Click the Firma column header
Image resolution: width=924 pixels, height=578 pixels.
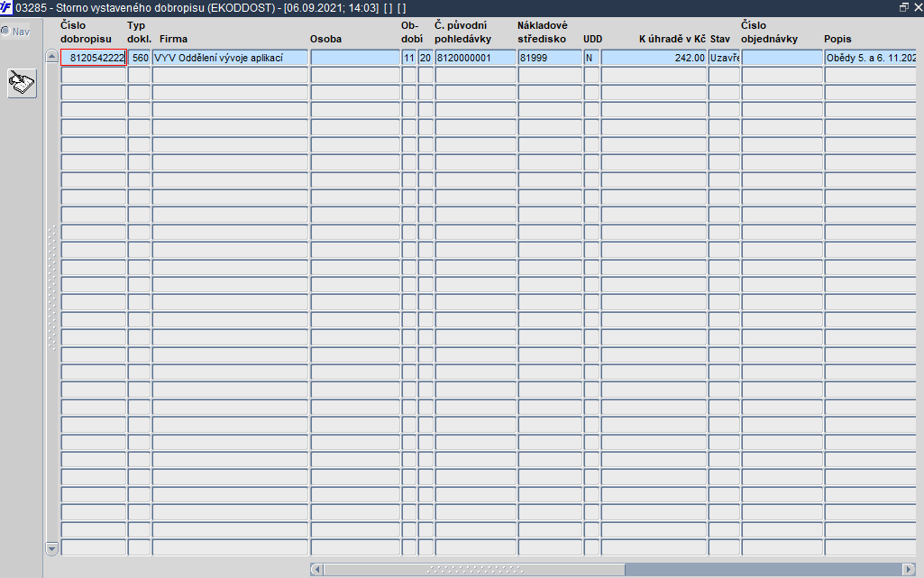pyautogui.click(x=173, y=39)
